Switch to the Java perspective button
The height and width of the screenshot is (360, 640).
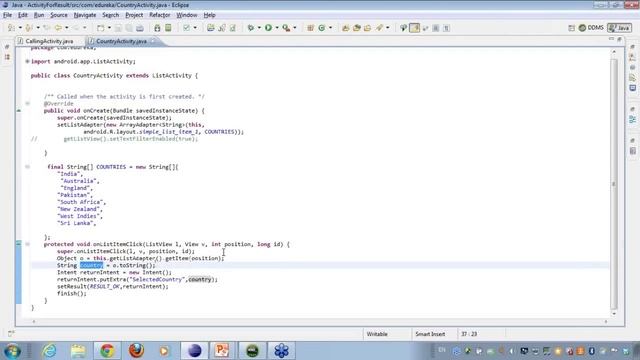point(619,28)
